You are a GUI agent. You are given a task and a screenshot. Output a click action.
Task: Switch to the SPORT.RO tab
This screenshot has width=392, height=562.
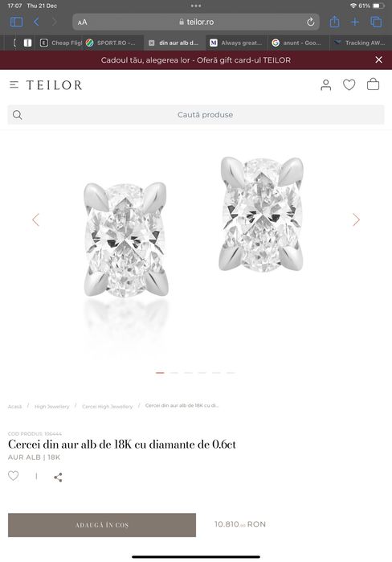[x=112, y=43]
